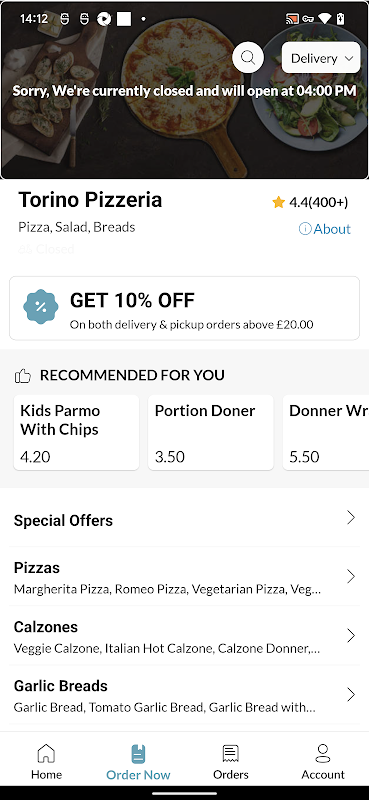Open the Orders receipt icon tab
This screenshot has width=369, height=800.
[x=231, y=753]
